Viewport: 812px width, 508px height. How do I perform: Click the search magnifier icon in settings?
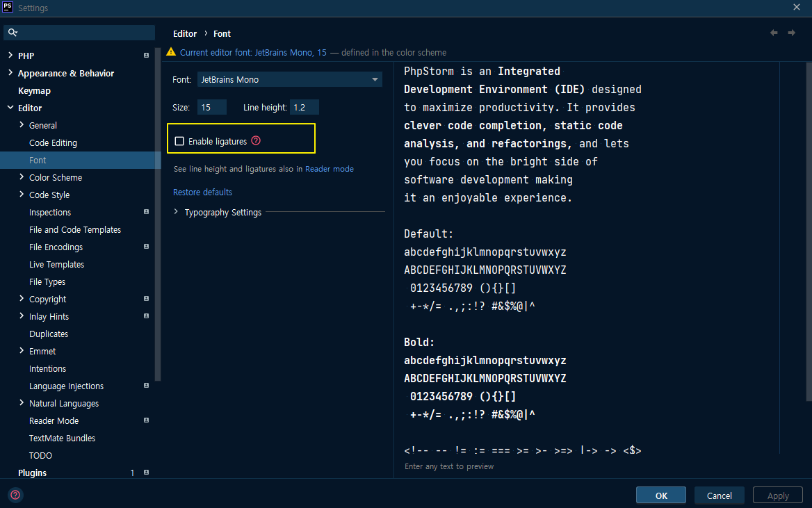(x=13, y=33)
